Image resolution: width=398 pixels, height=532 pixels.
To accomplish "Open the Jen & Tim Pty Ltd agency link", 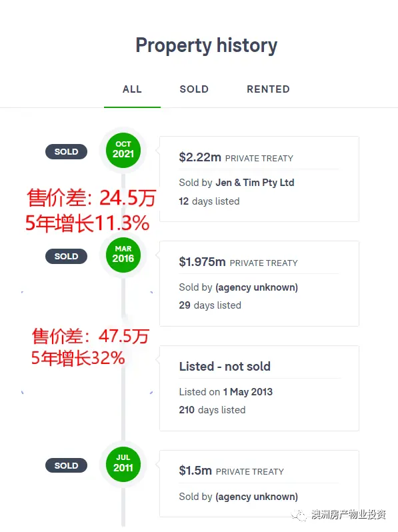I will (x=255, y=183).
